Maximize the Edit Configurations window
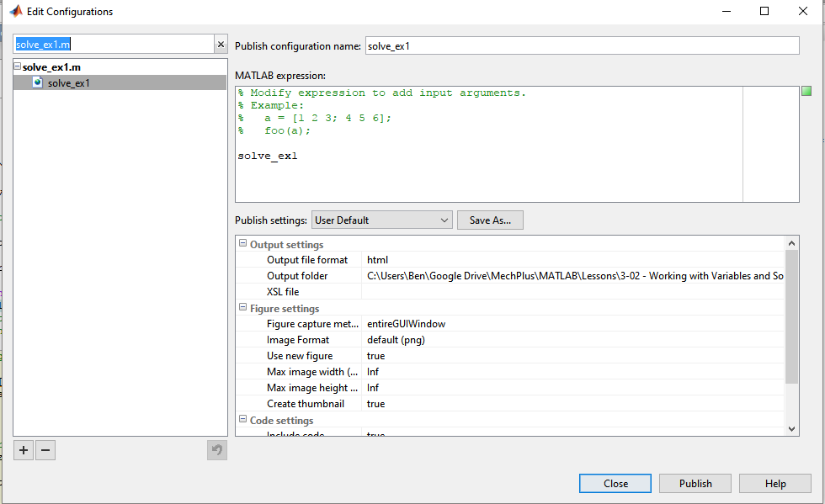This screenshot has height=504, width=825. tap(764, 11)
